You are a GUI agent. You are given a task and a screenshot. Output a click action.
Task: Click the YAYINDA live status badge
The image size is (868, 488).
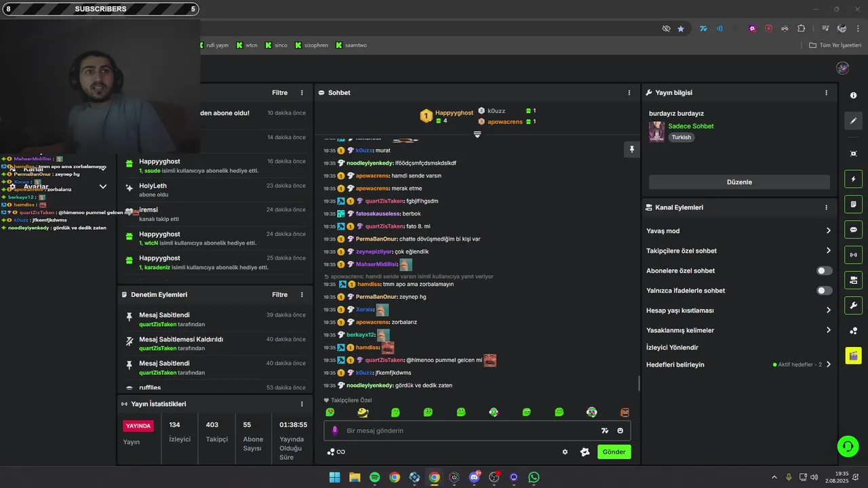click(x=138, y=426)
